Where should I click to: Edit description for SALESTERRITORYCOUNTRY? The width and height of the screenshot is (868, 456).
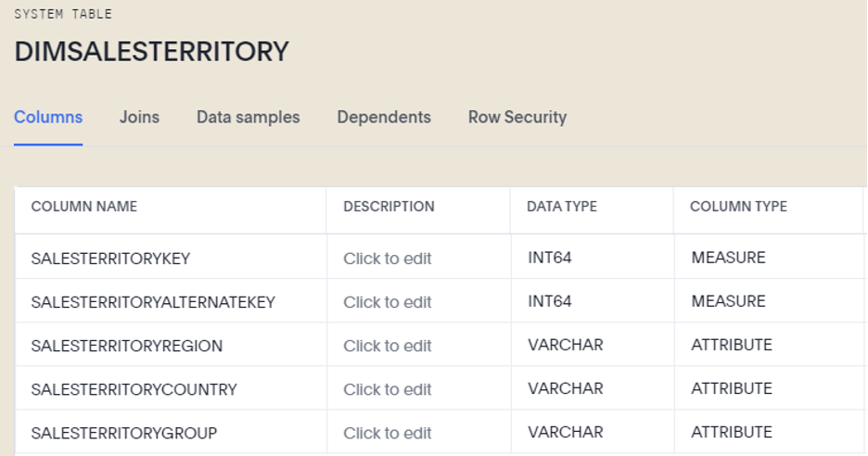pyautogui.click(x=387, y=389)
